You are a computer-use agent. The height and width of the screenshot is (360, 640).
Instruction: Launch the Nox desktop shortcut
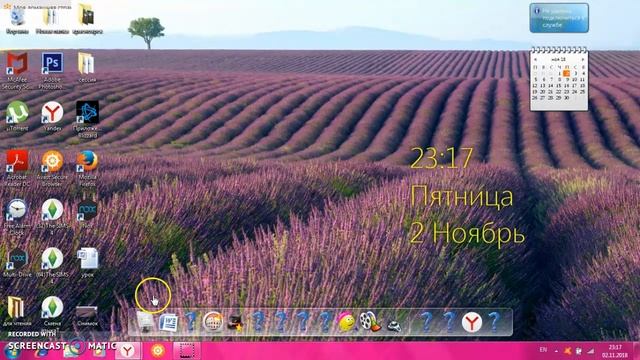pyautogui.click(x=87, y=213)
